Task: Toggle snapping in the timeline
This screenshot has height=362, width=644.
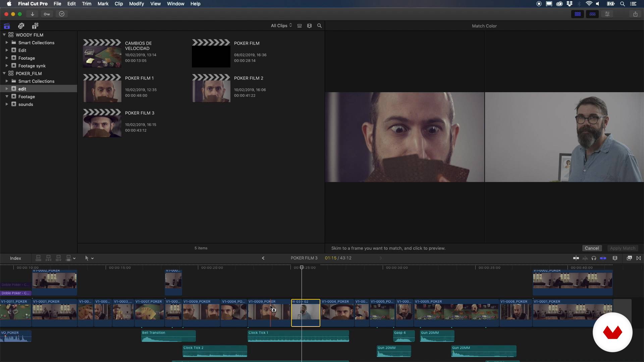Action: pyautogui.click(x=603, y=258)
